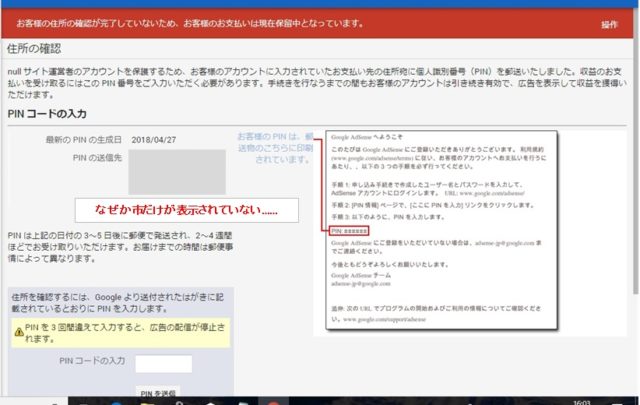
Task: Click the PIN コードの入力 text field
Action: point(163,363)
